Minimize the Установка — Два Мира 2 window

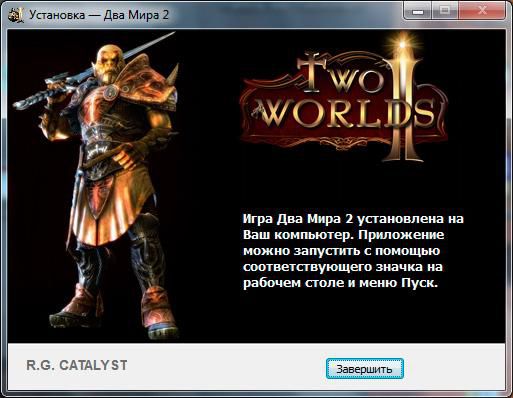(x=418, y=11)
